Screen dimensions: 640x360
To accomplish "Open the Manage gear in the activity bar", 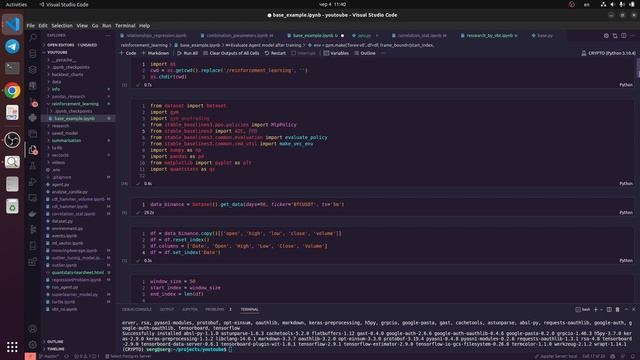I will tap(33, 344).
